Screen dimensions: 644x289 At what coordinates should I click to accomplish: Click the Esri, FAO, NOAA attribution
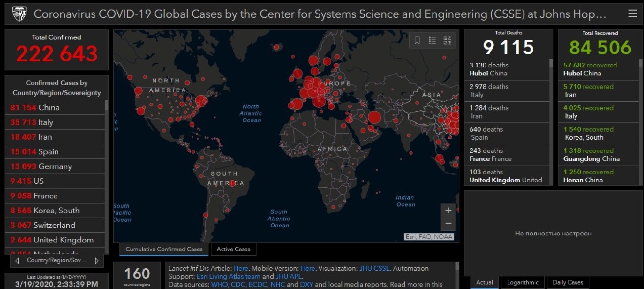[429, 237]
